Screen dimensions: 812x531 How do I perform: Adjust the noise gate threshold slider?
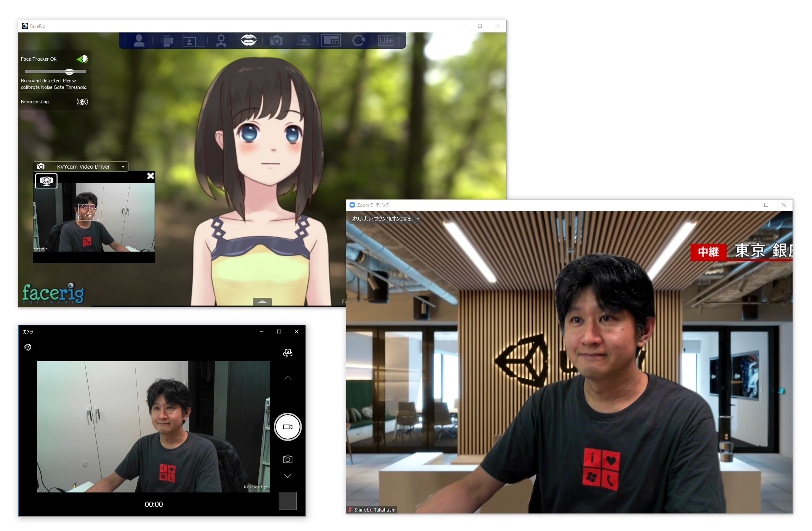coord(69,72)
